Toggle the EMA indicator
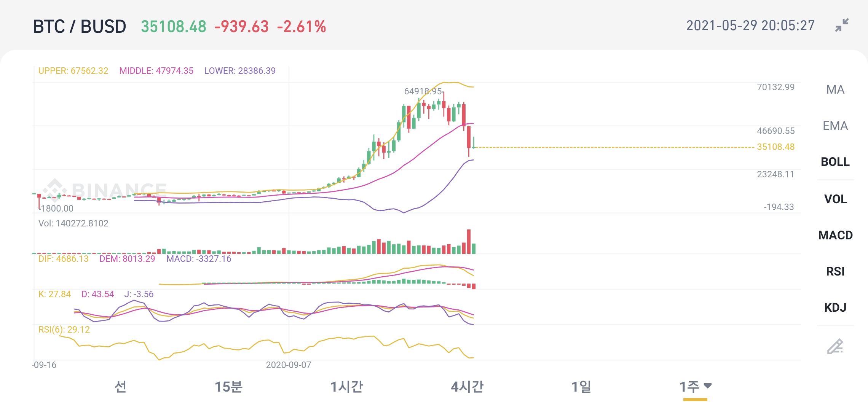The width and height of the screenshot is (868, 411). pos(835,126)
